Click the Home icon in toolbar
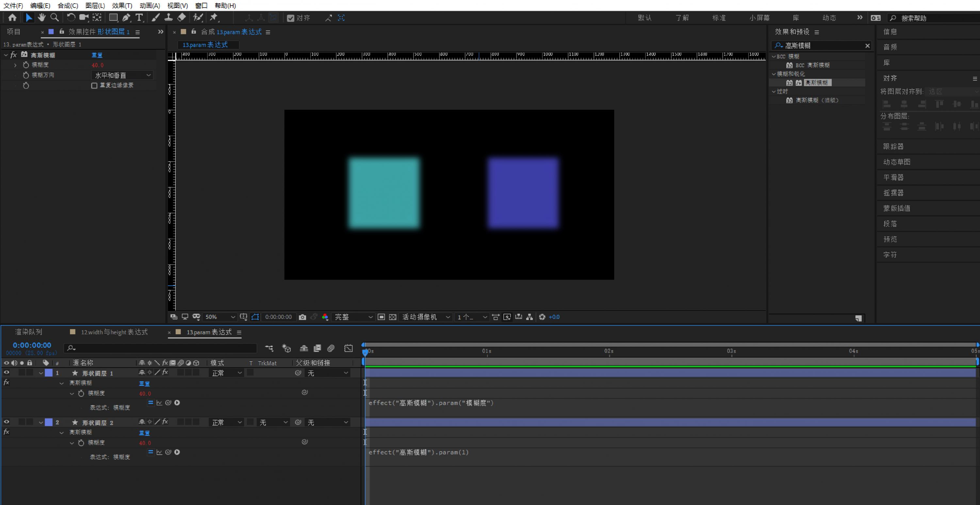This screenshot has width=980, height=505. point(12,18)
